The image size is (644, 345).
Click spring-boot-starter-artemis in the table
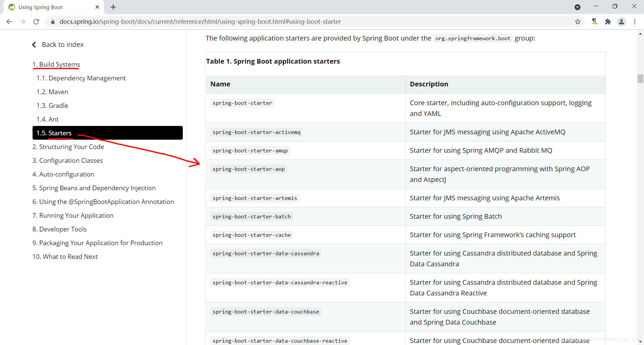pos(255,198)
